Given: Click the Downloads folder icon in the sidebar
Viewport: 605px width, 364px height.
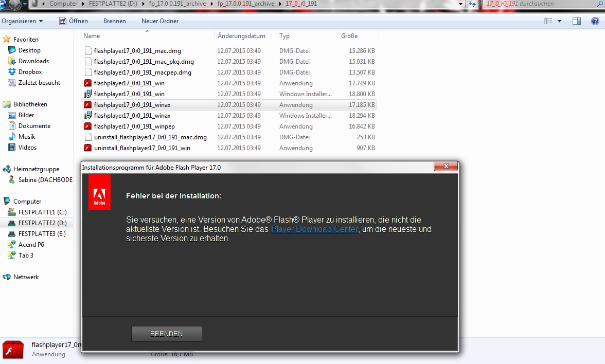Looking at the screenshot, I should pos(12,61).
